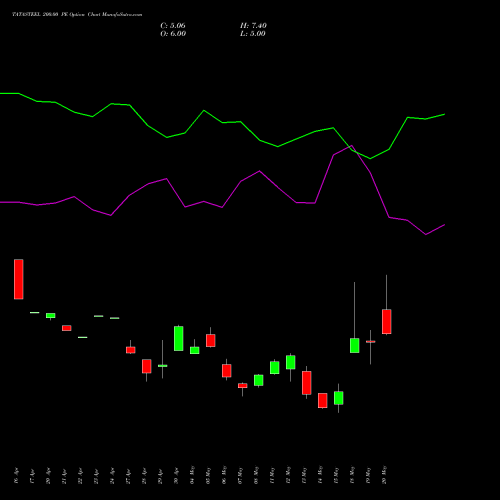Image resolution: width=500 pixels, height=500 pixels.
Task: Click the 07 May date label
Action: click(x=241, y=475)
